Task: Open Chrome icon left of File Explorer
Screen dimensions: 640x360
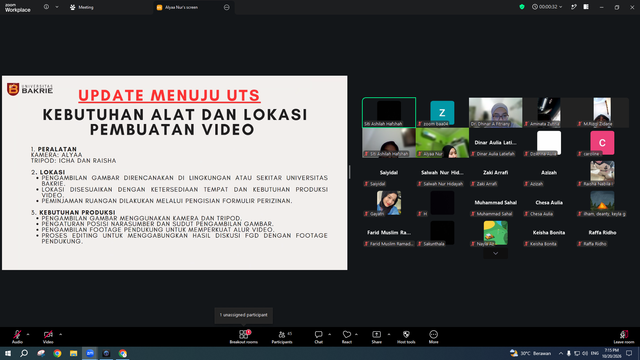Action: point(57,353)
